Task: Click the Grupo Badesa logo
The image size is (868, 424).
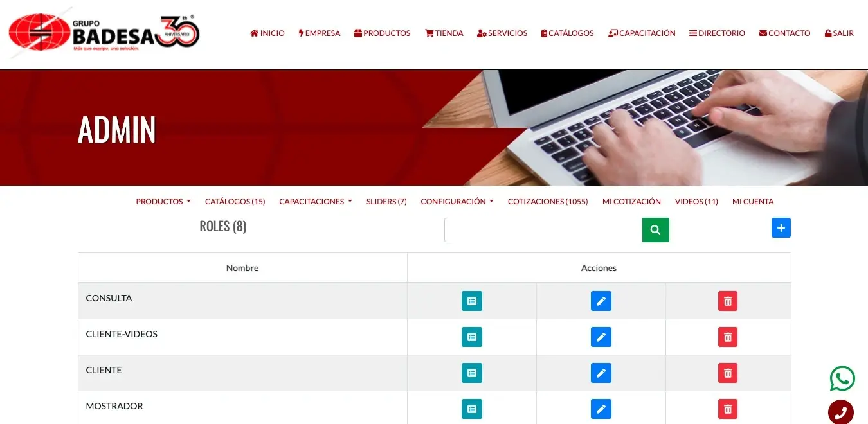Action: (104, 33)
